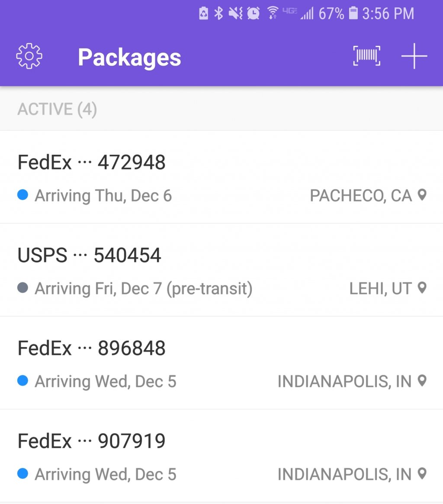Tap the Packages title in header
The height and width of the screenshot is (504, 443).
[x=129, y=57]
